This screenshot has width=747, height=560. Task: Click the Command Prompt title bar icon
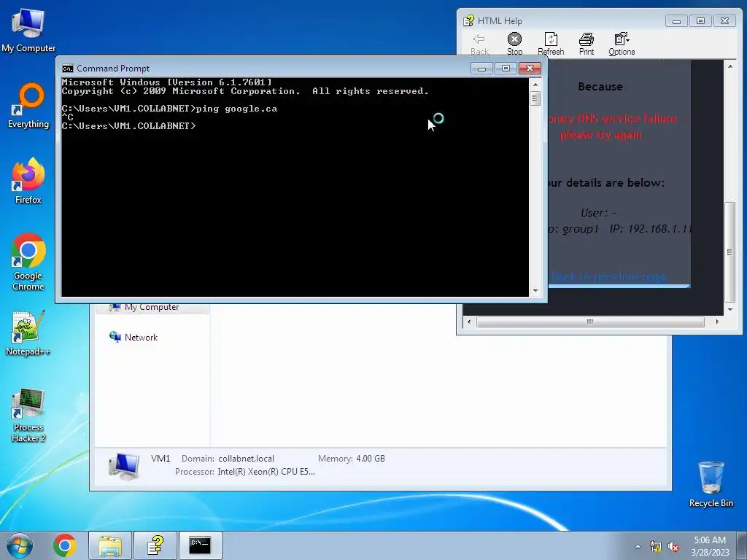point(68,68)
